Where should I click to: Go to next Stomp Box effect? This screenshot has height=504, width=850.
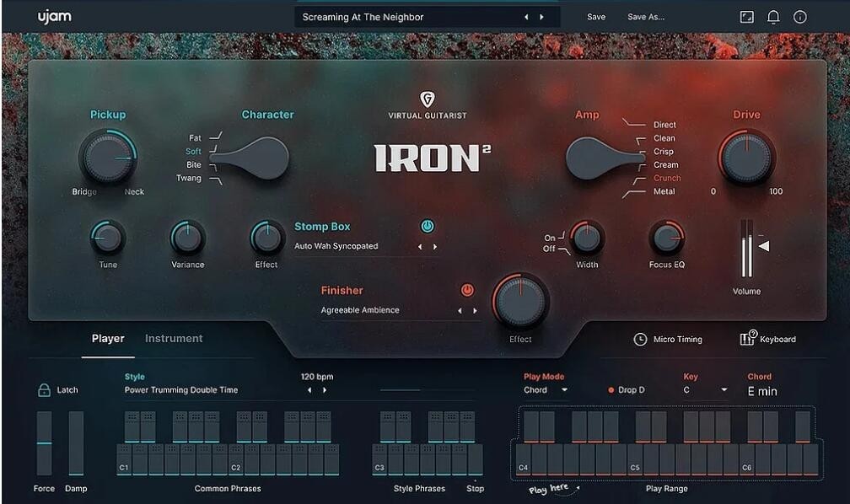435,247
